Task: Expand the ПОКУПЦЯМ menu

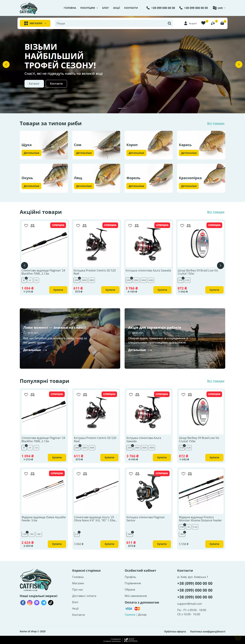Action: click(x=89, y=8)
